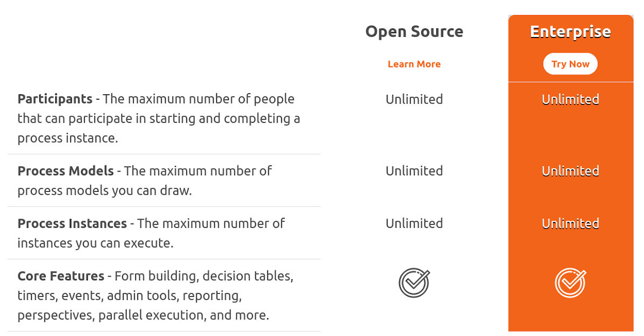
Task: Click the Participants feature label
Action: (55, 99)
